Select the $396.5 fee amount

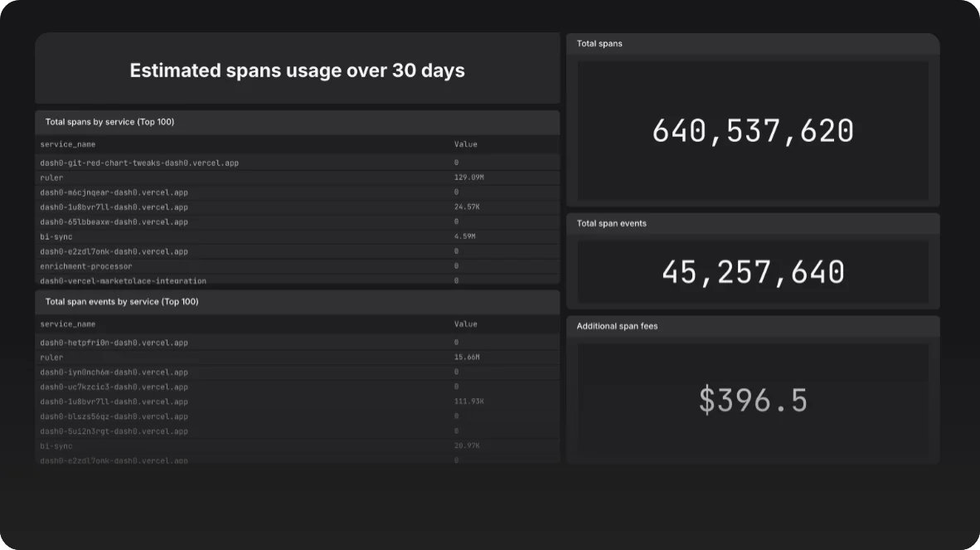pyautogui.click(x=753, y=401)
